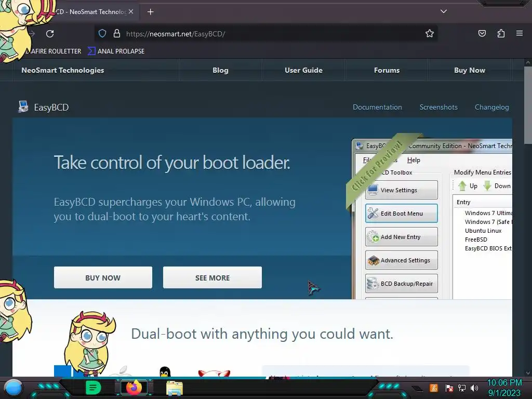The width and height of the screenshot is (532, 399).
Task: Select Buy Now in the top navigation
Action: 470,70
